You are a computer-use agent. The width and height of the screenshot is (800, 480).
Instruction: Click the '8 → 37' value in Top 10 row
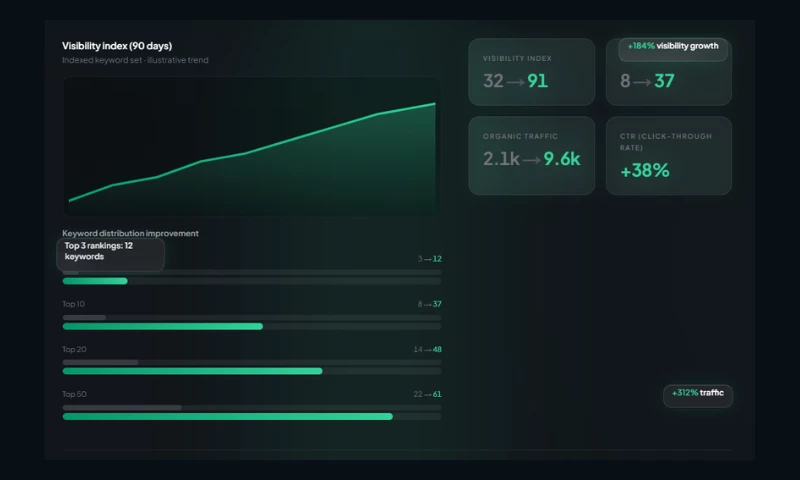point(430,304)
